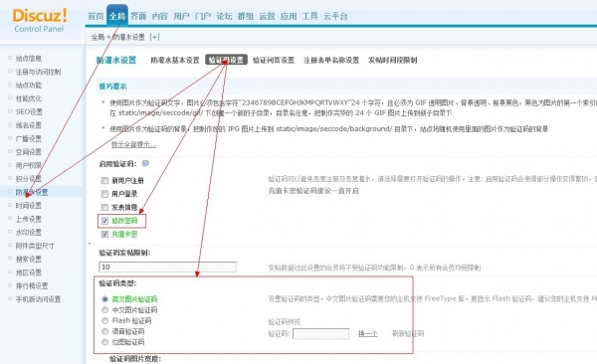Click the 验证码发帖限制 input field
597x364 pixels.
(x=167, y=267)
